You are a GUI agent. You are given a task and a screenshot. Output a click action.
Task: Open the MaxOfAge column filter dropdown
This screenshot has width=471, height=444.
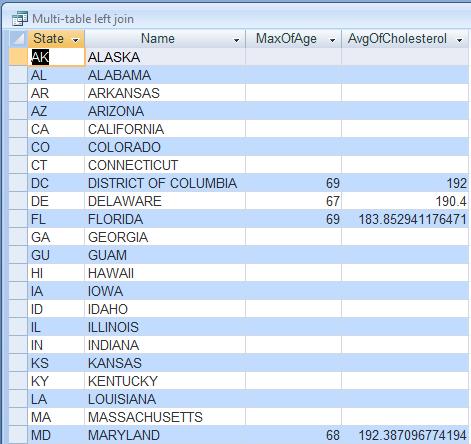click(332, 40)
